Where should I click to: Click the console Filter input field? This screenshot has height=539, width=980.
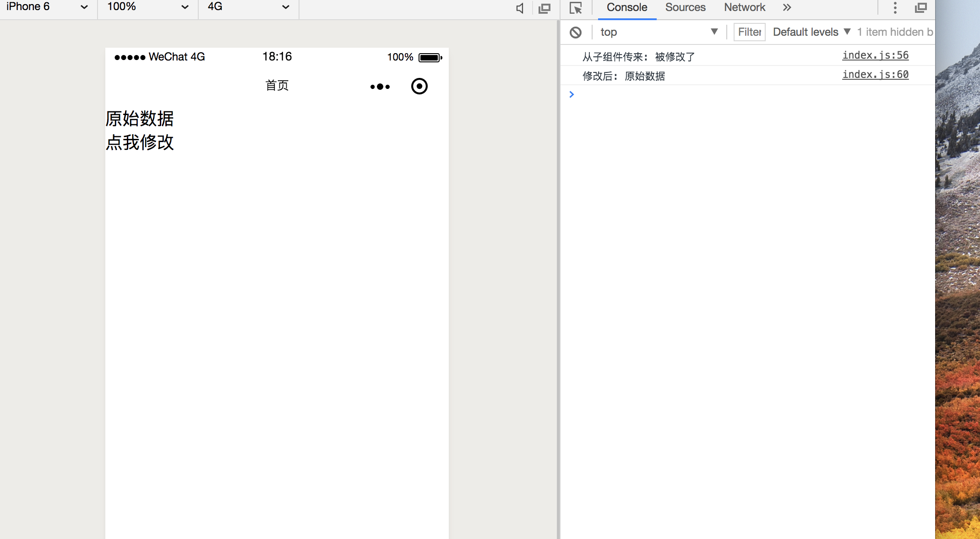pos(749,32)
